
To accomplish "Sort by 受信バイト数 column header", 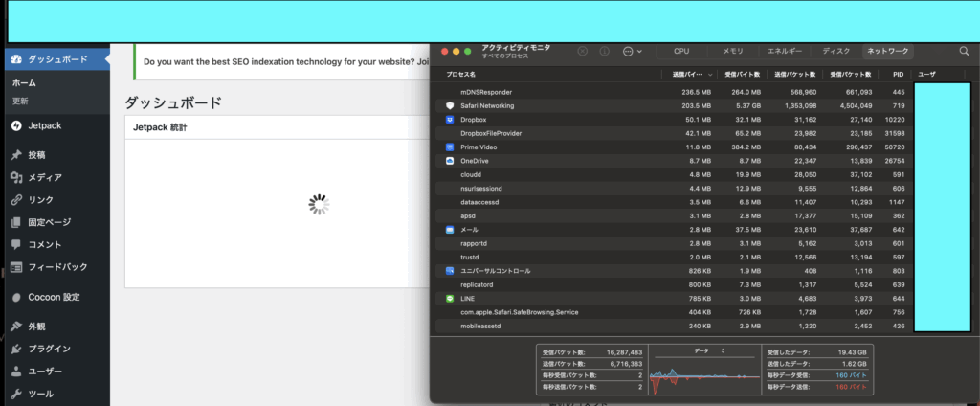I will tap(742, 75).
